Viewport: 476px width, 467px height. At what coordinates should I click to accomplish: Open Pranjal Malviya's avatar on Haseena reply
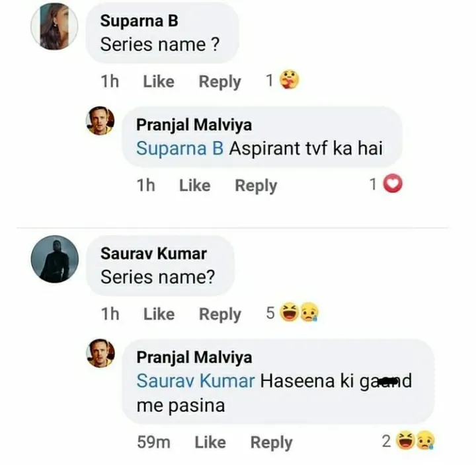point(100,353)
